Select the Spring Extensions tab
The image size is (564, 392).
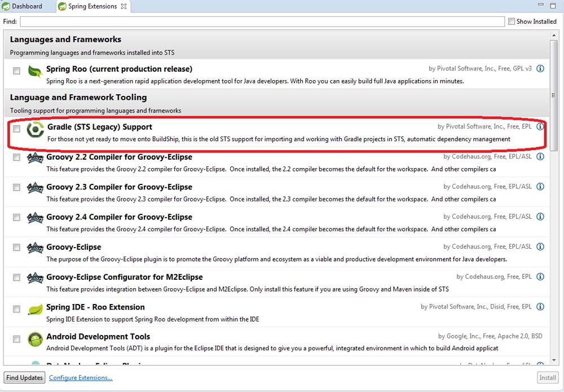pyautogui.click(x=93, y=6)
